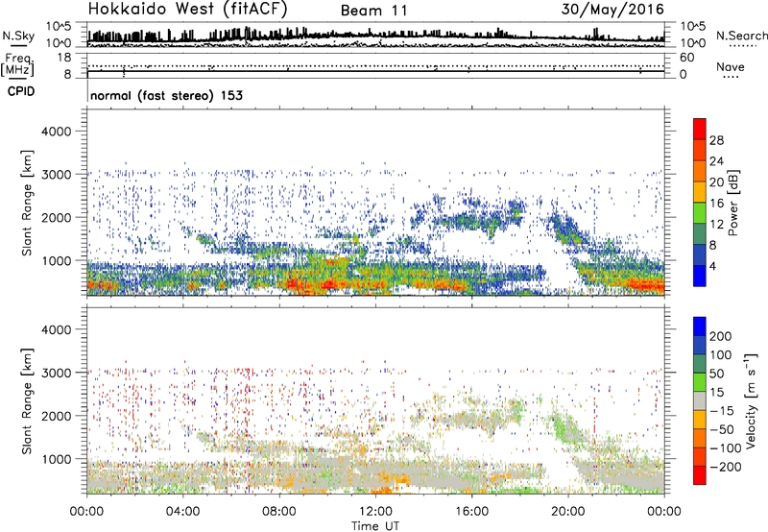The height and width of the screenshot is (532, 768).
Task: Click the '4' Power colorbar label
Action: point(712,266)
